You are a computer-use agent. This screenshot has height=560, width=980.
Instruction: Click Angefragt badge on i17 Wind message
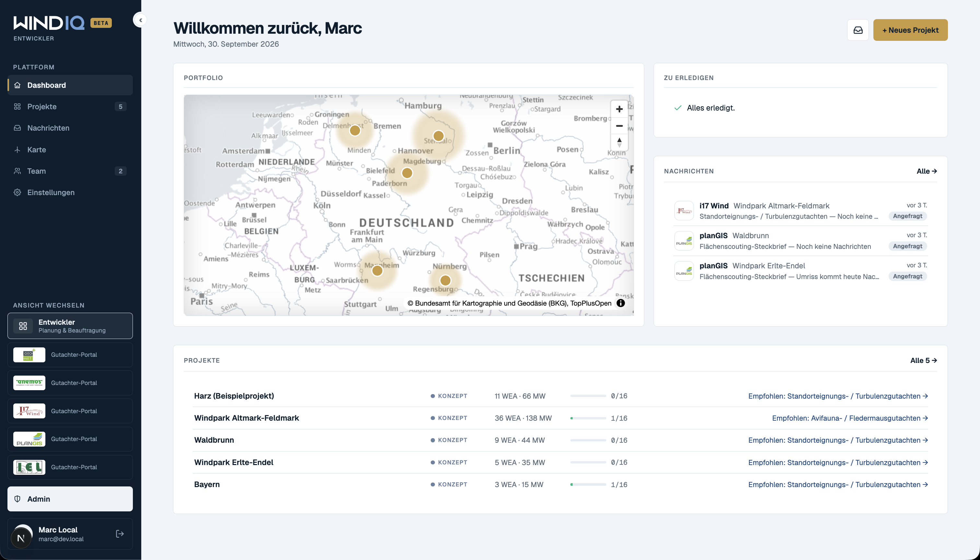pos(907,216)
